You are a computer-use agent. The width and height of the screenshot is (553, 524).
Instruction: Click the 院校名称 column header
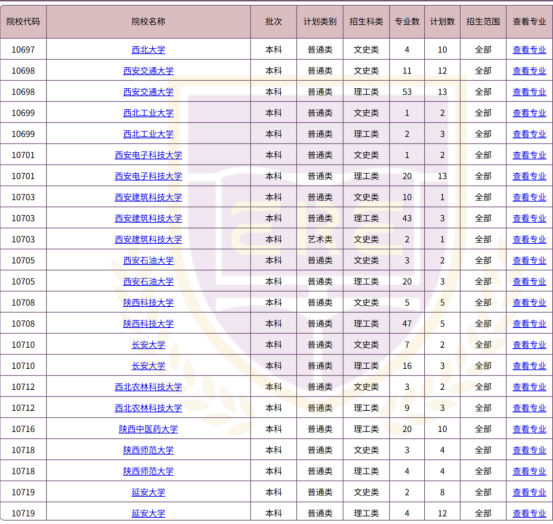tap(148, 22)
